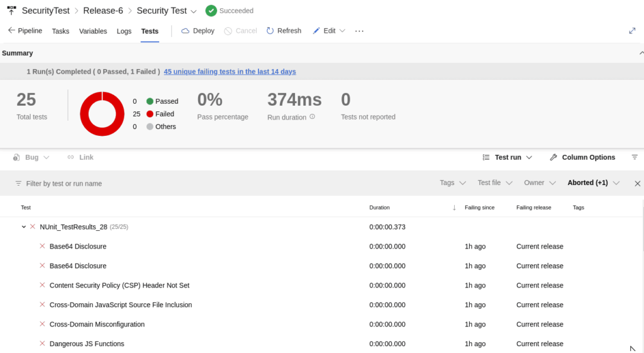
Task: Focus the Filter by test or run name field
Action: click(x=64, y=184)
